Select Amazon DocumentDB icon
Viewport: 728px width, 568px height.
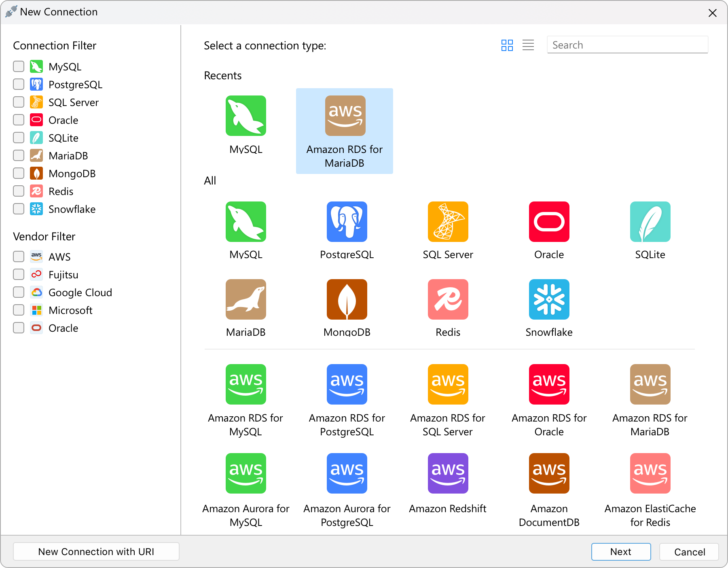point(549,473)
